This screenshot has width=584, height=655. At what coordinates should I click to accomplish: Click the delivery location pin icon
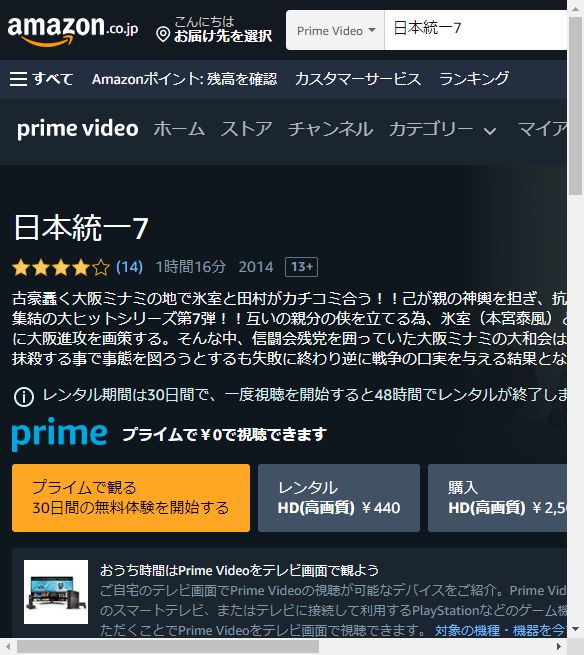pyautogui.click(x=163, y=35)
